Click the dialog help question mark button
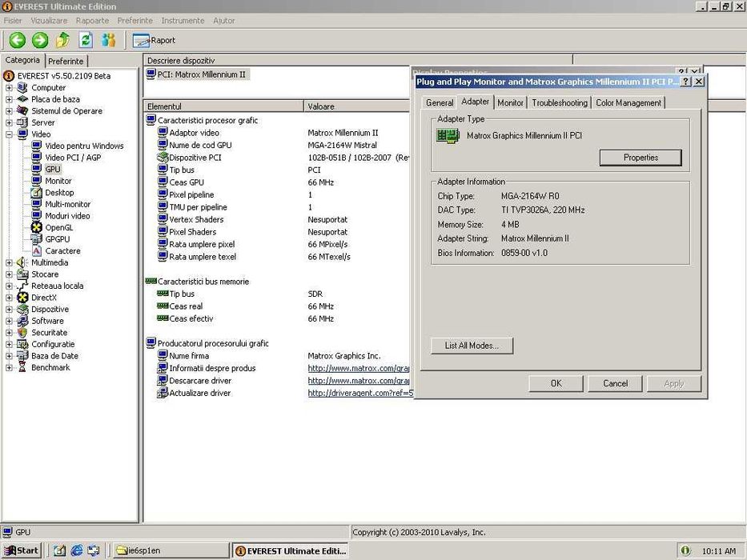 (x=685, y=82)
